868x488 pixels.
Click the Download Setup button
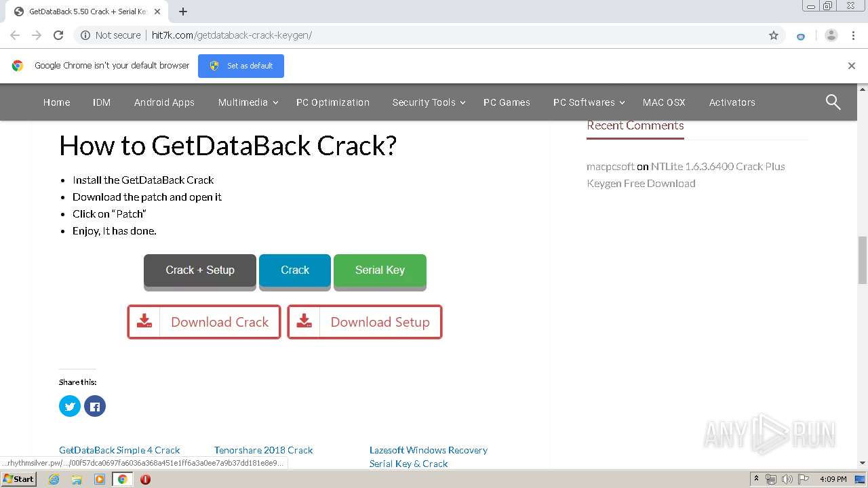click(365, 322)
